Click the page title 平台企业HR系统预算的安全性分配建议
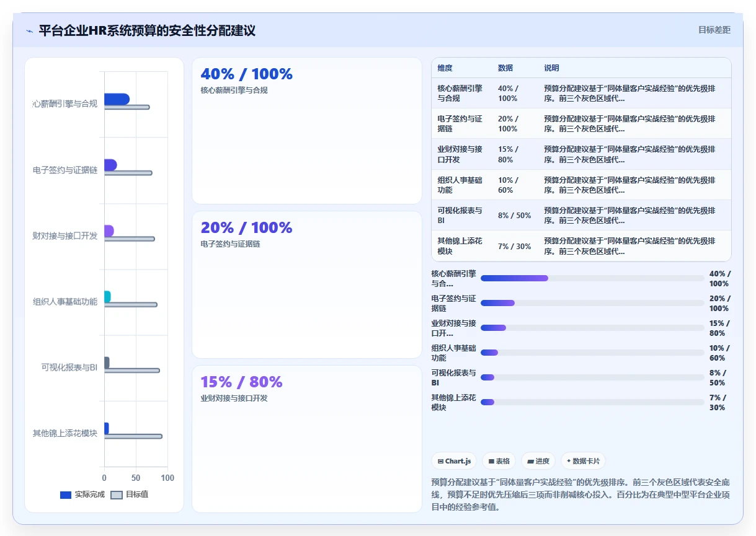 [147, 30]
